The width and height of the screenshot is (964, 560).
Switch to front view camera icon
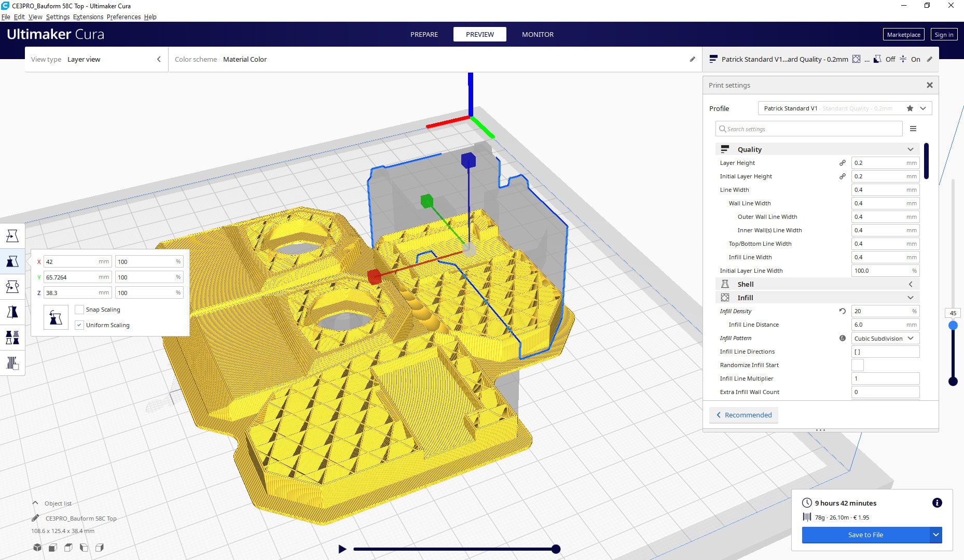[x=53, y=548]
